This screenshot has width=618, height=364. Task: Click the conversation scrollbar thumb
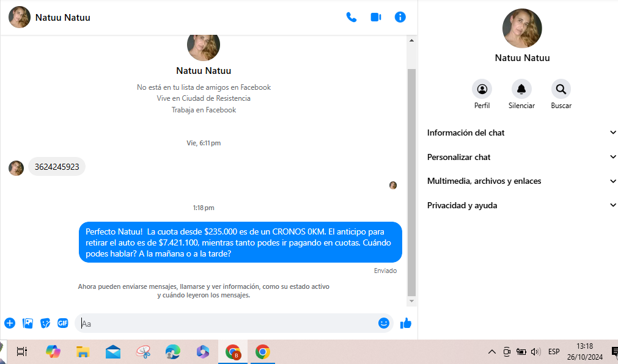411,182
